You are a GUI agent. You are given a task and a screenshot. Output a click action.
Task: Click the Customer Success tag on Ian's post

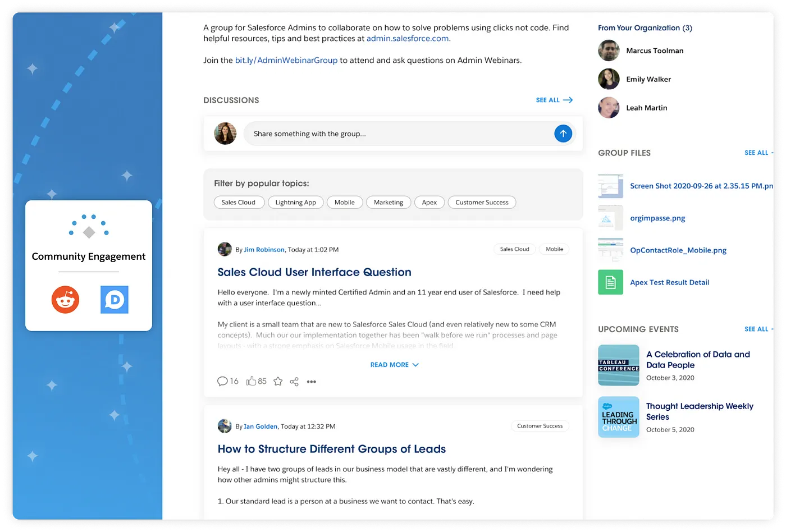point(540,426)
